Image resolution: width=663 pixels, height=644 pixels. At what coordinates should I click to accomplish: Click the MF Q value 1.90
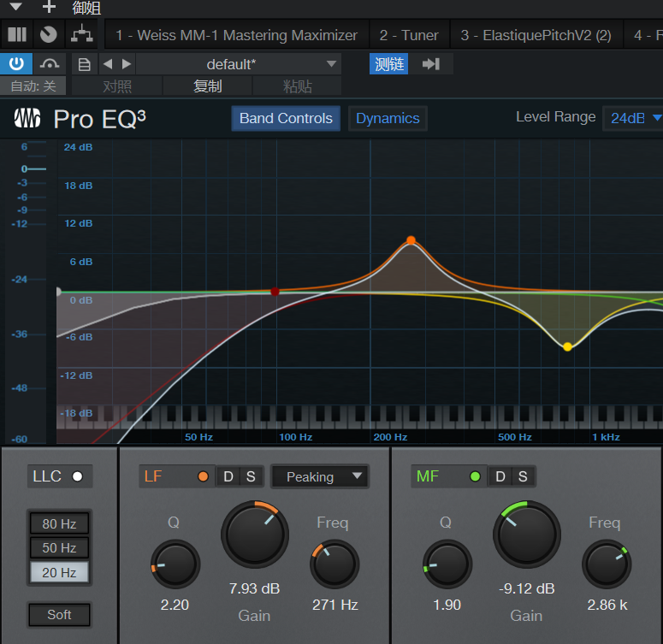[x=447, y=605]
